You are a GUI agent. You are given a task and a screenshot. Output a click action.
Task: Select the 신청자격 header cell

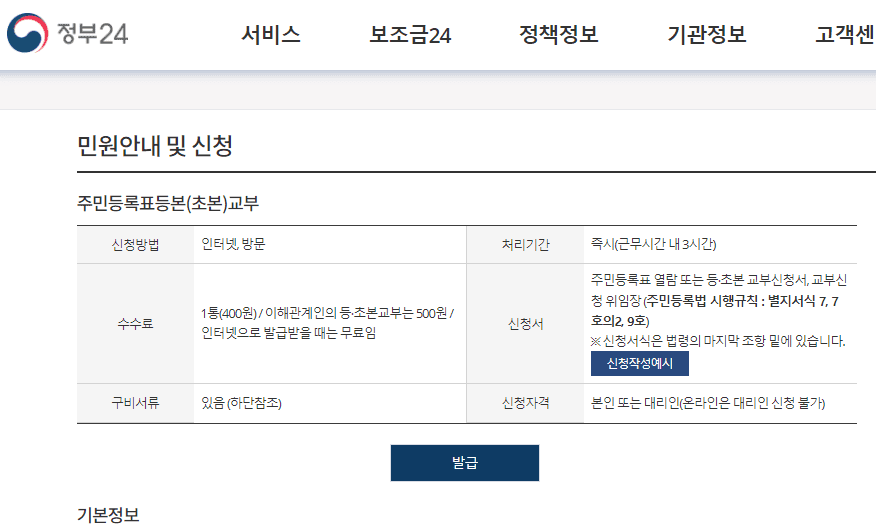[x=525, y=404]
